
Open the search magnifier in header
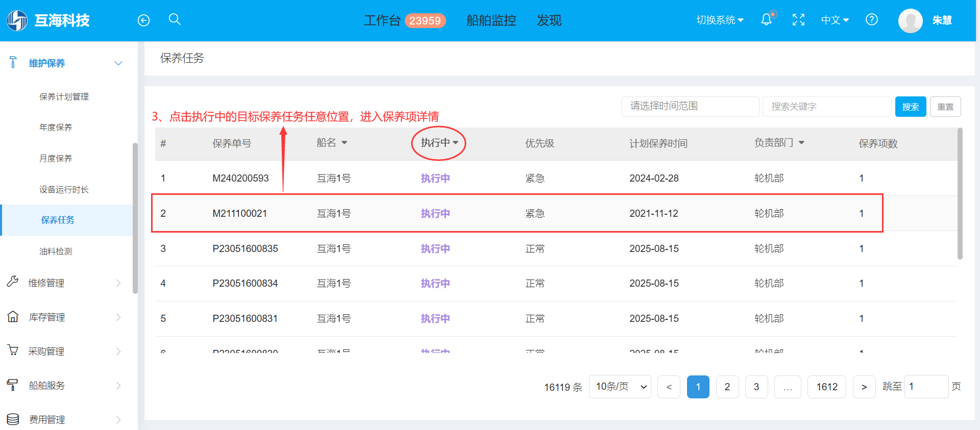pos(175,19)
